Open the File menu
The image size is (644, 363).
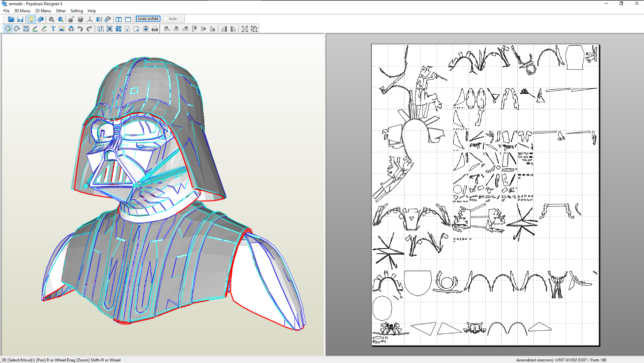pos(6,11)
